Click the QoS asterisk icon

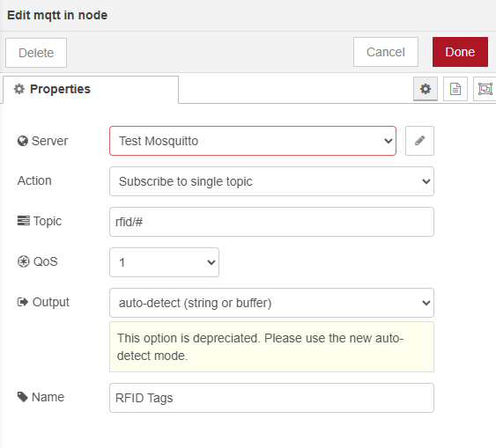click(x=24, y=261)
